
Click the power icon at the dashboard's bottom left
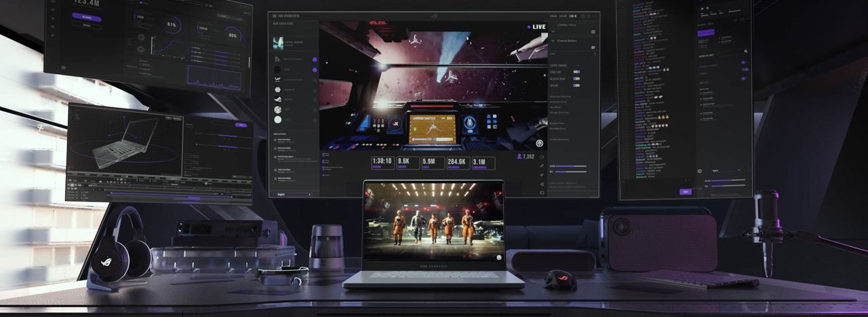click(x=63, y=68)
